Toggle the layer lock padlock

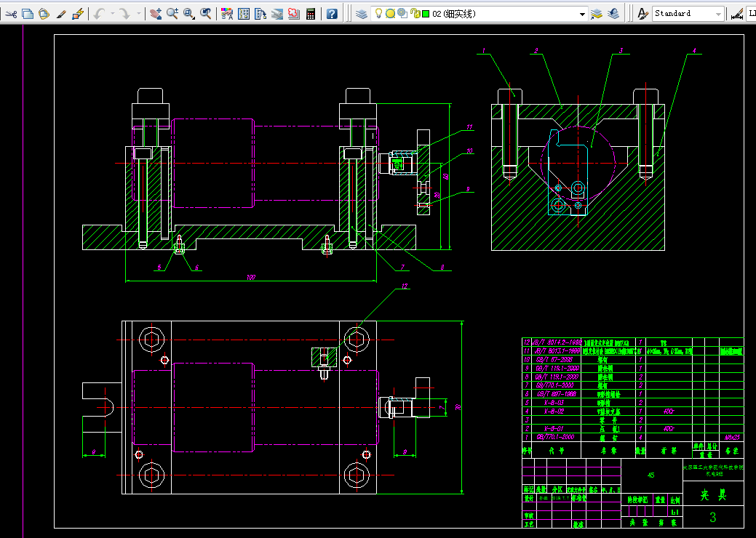pos(415,14)
